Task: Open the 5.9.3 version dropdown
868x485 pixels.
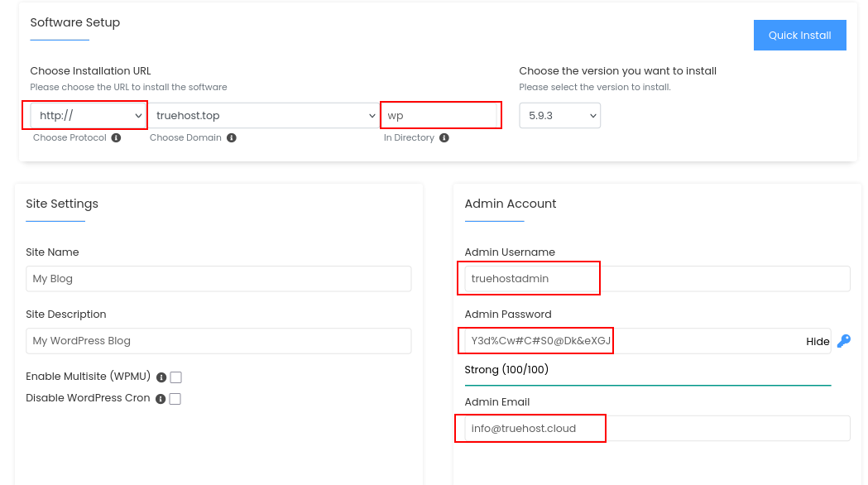Action: (x=559, y=115)
